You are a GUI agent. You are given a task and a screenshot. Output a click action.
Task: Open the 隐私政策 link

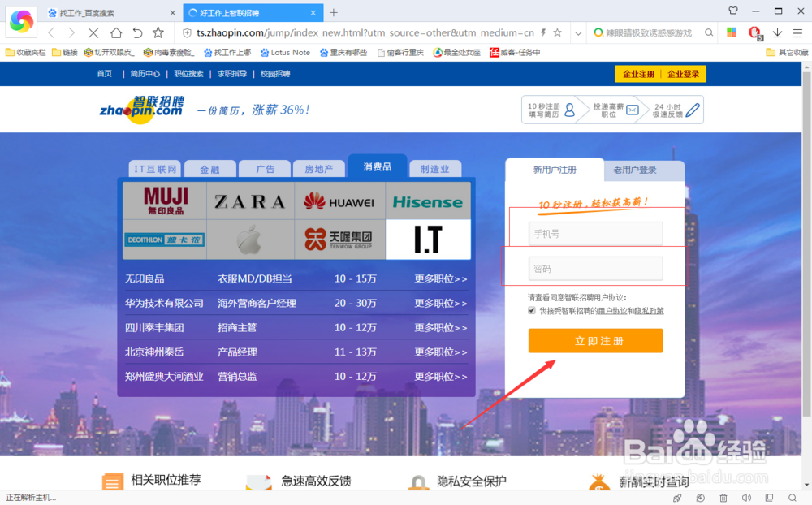[x=649, y=311]
